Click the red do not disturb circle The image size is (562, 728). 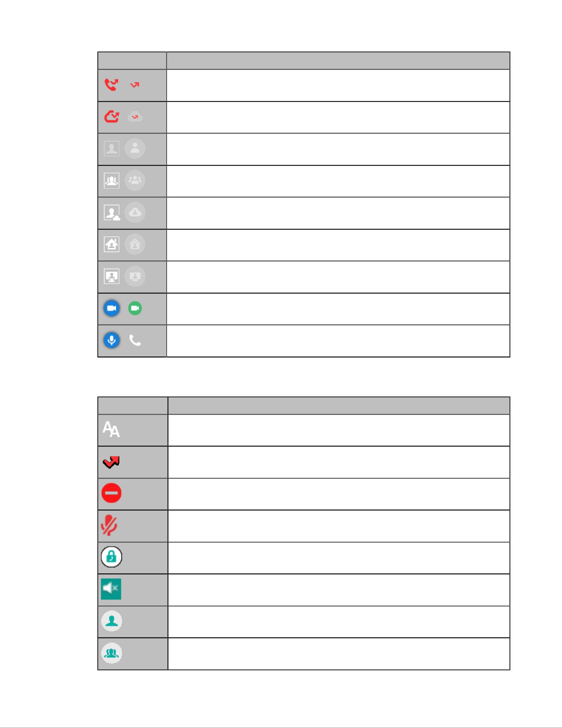pyautogui.click(x=111, y=493)
